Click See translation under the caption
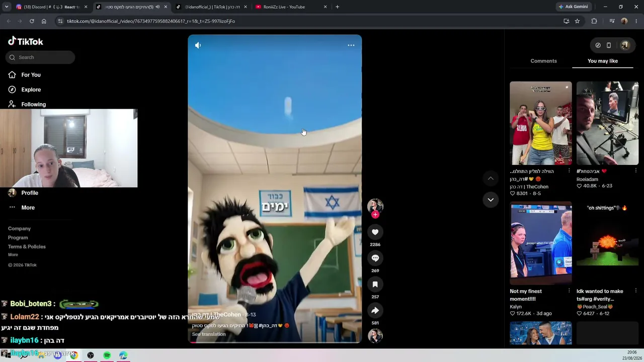This screenshot has height=362, width=644. (x=208, y=334)
